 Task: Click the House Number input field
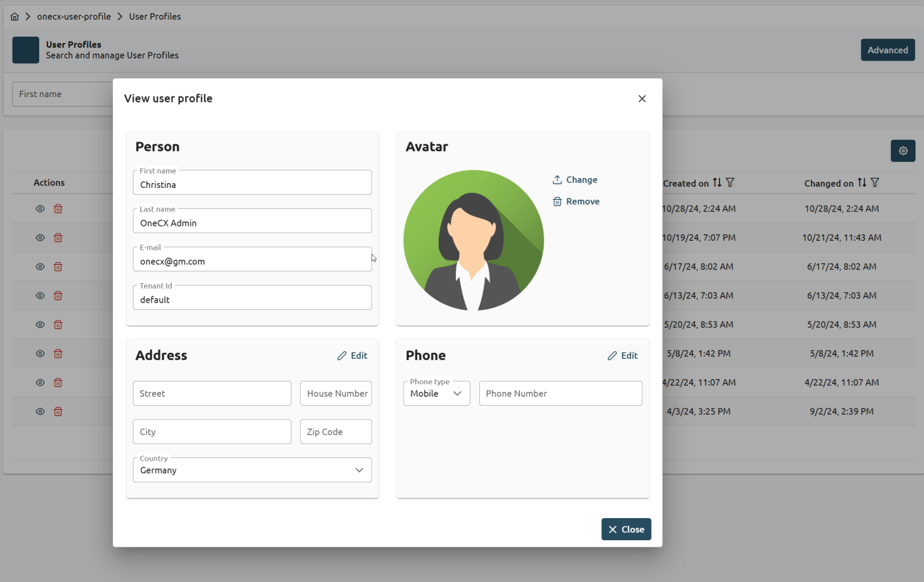[x=336, y=393]
